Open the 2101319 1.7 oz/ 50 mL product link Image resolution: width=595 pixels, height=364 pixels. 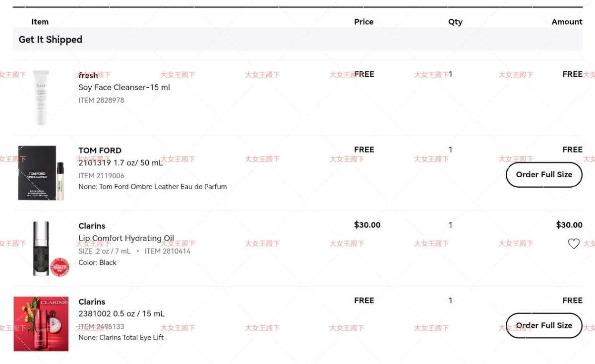[x=120, y=162]
